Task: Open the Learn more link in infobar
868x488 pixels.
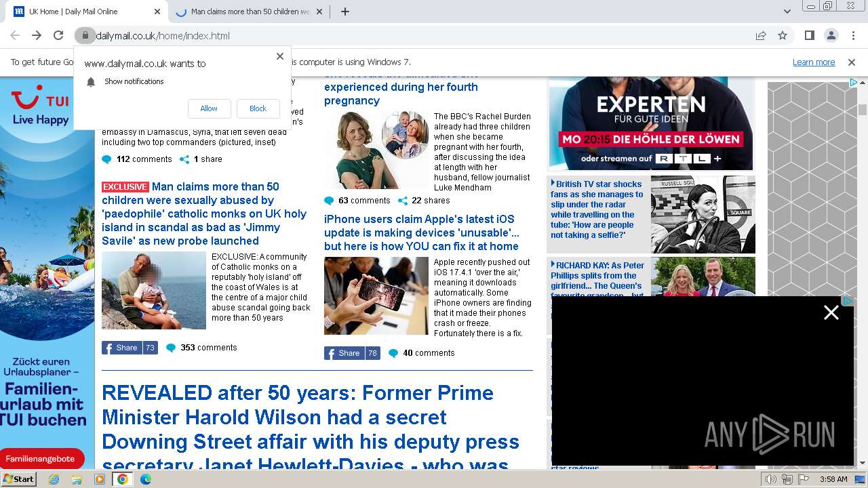Action: point(814,62)
